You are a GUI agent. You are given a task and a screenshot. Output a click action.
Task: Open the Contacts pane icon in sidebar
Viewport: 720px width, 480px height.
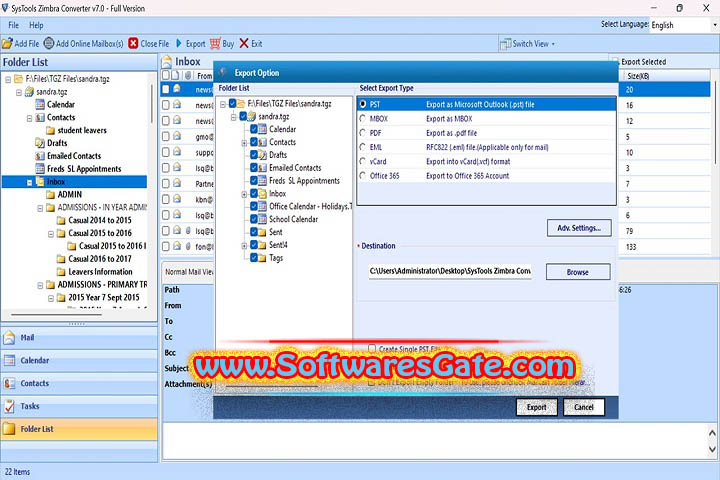[x=9, y=383]
